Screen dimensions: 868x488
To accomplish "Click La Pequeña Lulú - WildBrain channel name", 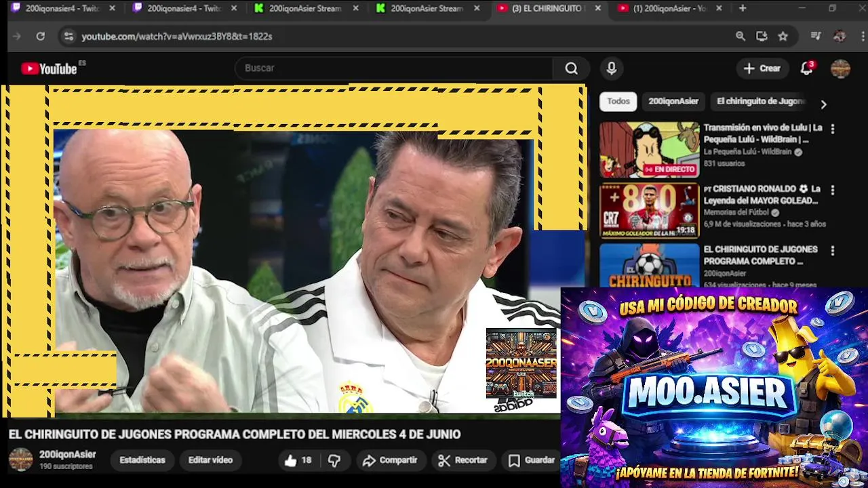I will 747,152.
